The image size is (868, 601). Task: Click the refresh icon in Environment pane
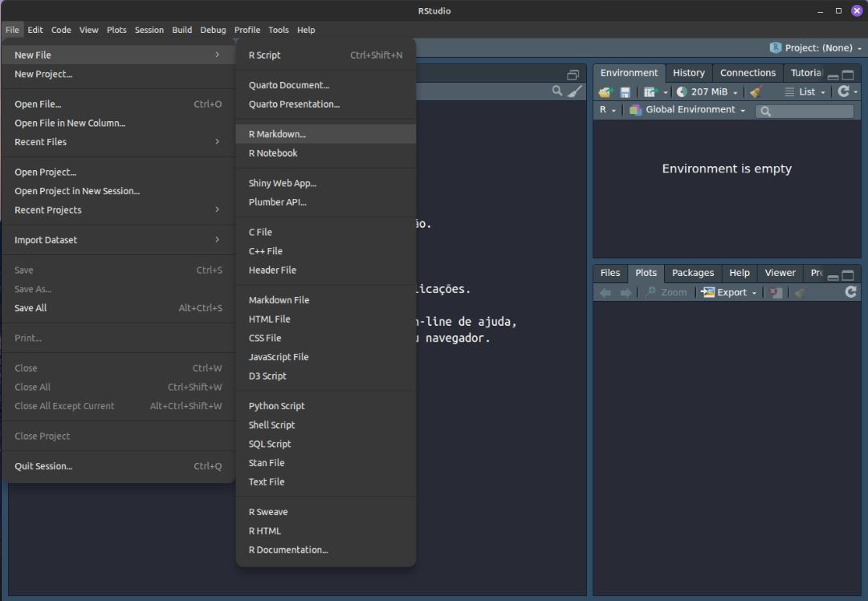[x=843, y=92]
